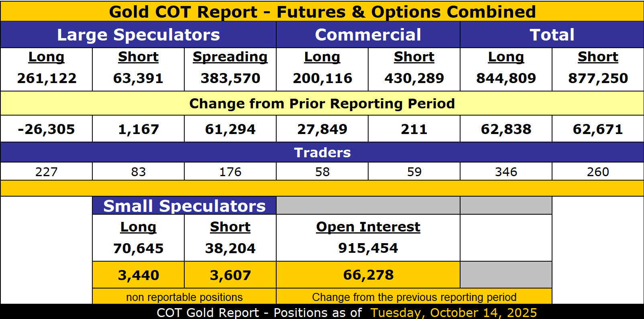Click the Tuesday, October 14, 2025 date

tap(453, 313)
